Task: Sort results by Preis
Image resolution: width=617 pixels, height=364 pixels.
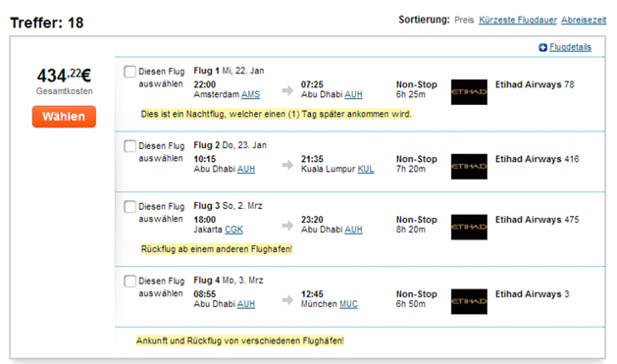Action: pyautogui.click(x=464, y=20)
